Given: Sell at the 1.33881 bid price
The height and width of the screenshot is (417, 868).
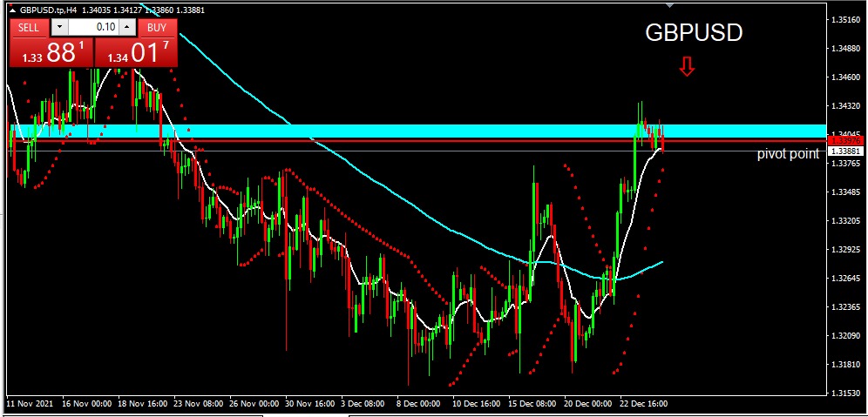Looking at the screenshot, I should coord(51,52).
